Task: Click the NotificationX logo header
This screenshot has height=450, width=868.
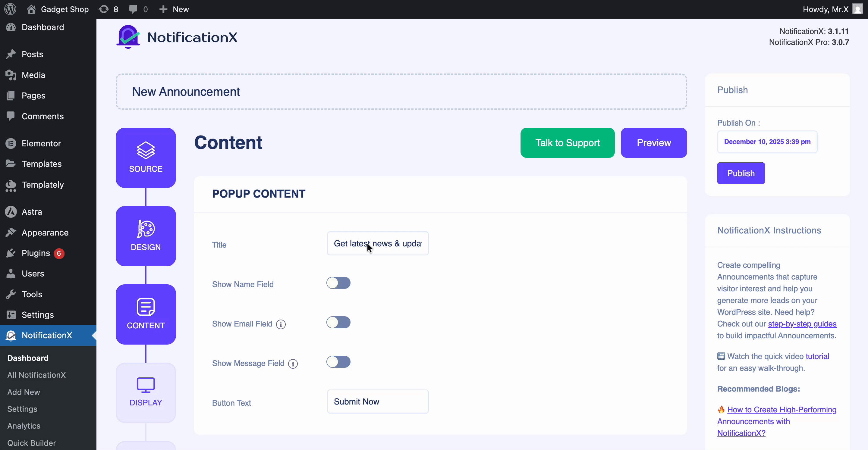Action: 176,36
